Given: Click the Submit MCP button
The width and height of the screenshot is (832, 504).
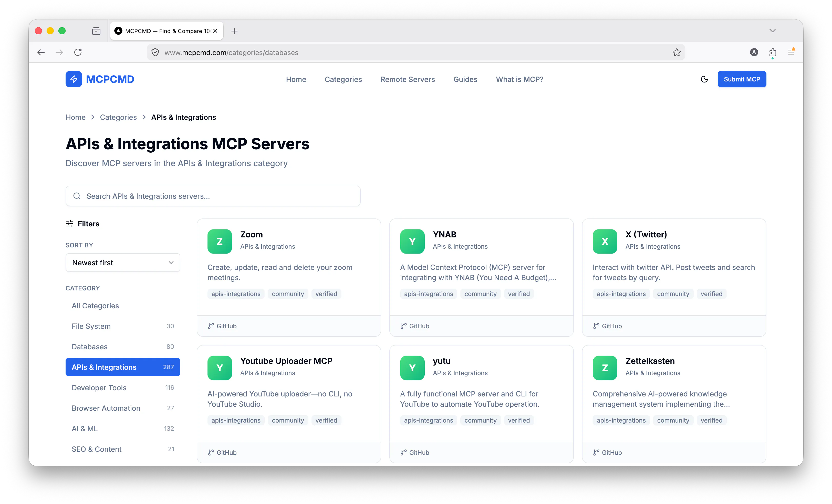Looking at the screenshot, I should (x=742, y=79).
